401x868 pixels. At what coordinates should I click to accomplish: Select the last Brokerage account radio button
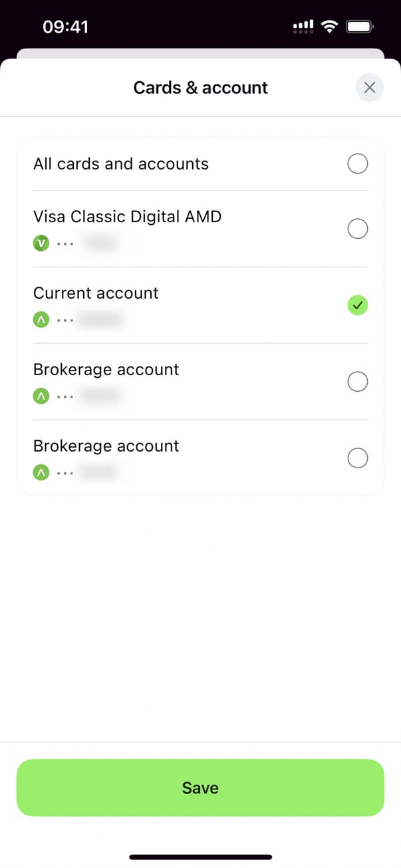[358, 458]
